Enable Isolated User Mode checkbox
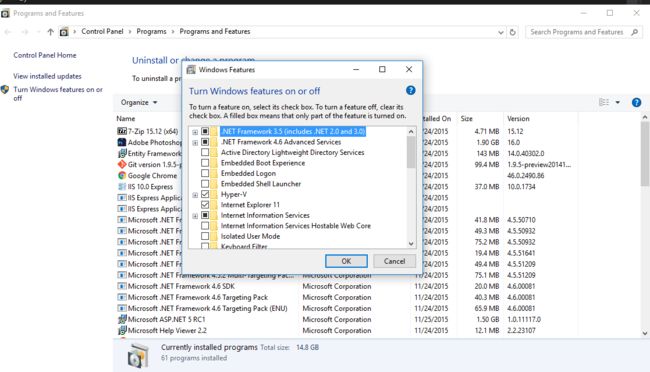This screenshot has height=372, width=650. [205, 236]
